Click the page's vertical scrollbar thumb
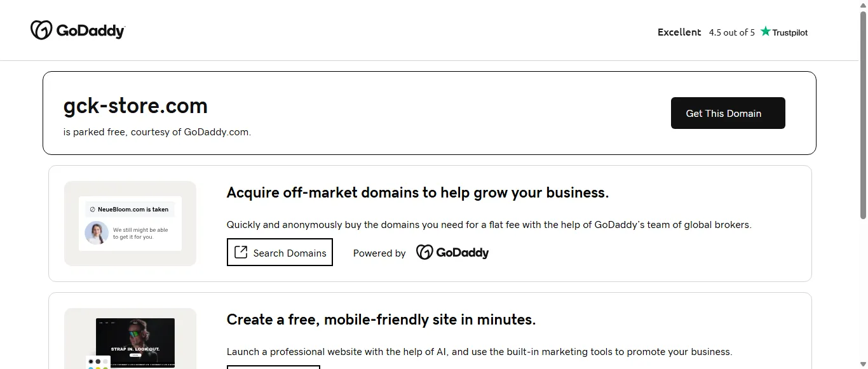This screenshot has height=369, width=868. 862,114
